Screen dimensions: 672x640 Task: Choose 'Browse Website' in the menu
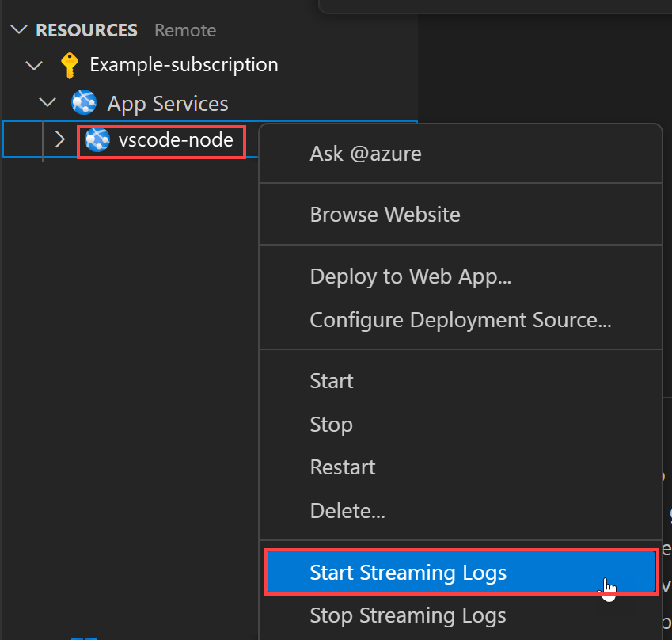[x=385, y=214]
